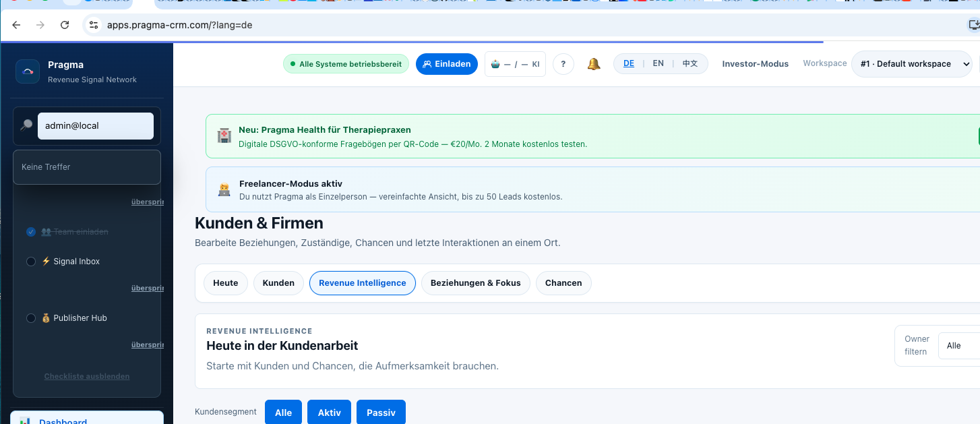
Task: Open the Chancen tab
Action: pos(563,283)
